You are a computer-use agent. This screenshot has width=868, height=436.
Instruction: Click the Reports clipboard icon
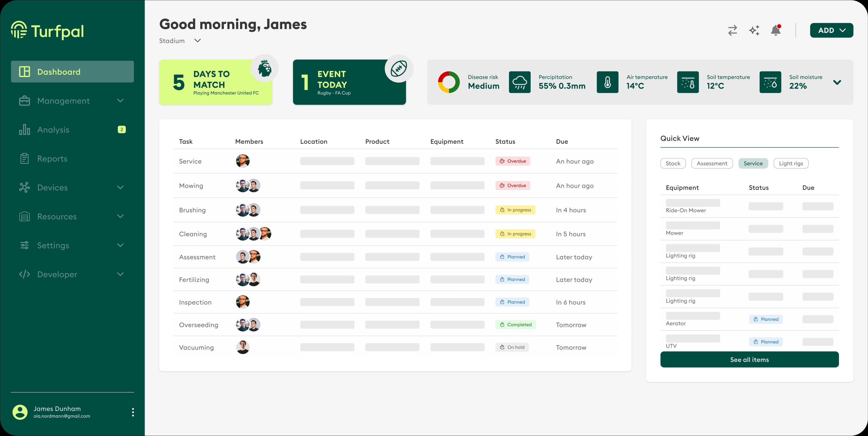(x=25, y=158)
